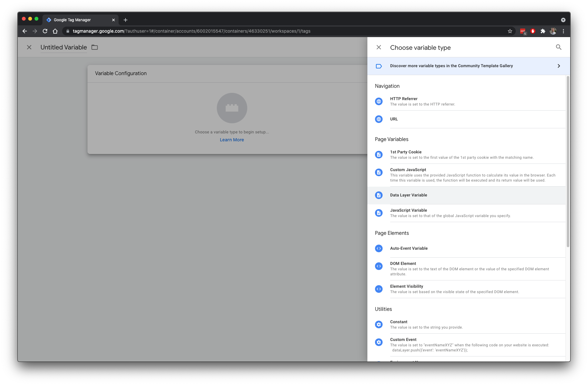Choose DOM Element variable type

(467, 269)
